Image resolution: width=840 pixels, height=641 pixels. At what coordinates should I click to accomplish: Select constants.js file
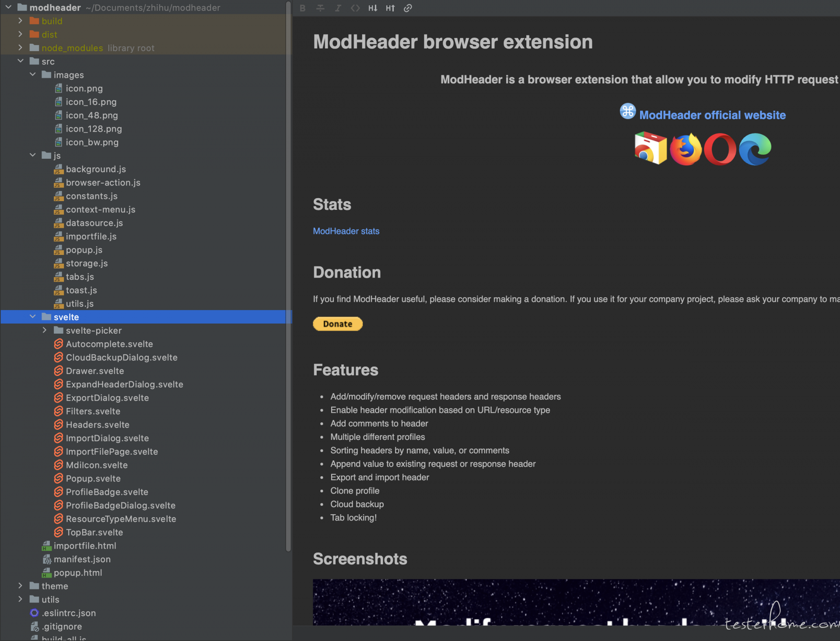86,196
